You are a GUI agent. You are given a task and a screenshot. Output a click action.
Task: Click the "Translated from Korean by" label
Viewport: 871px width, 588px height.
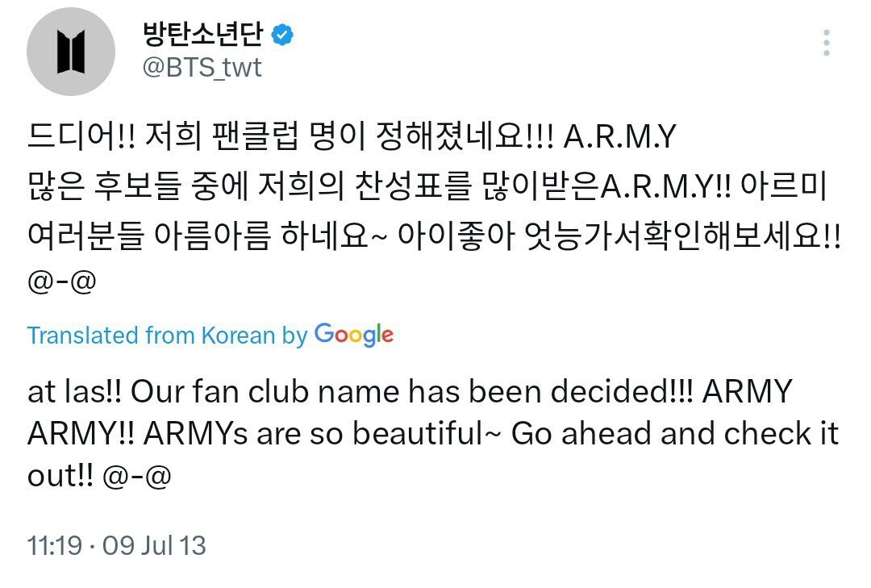point(167,336)
